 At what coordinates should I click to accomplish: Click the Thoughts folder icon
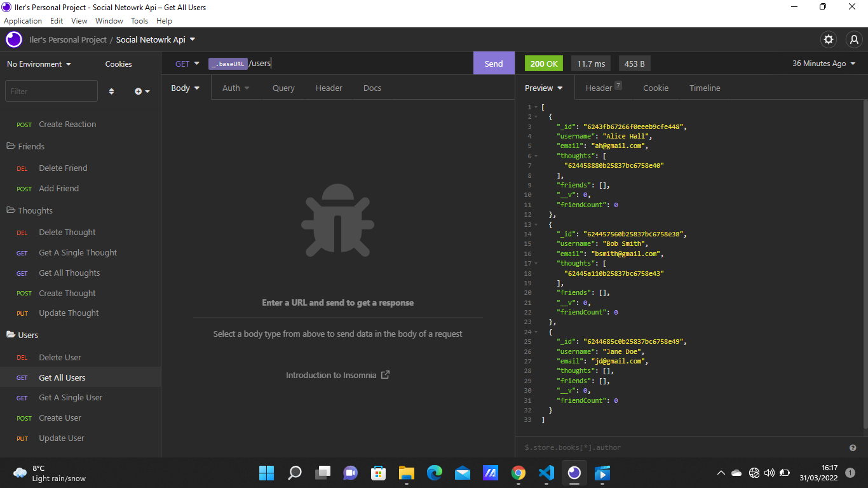10,210
